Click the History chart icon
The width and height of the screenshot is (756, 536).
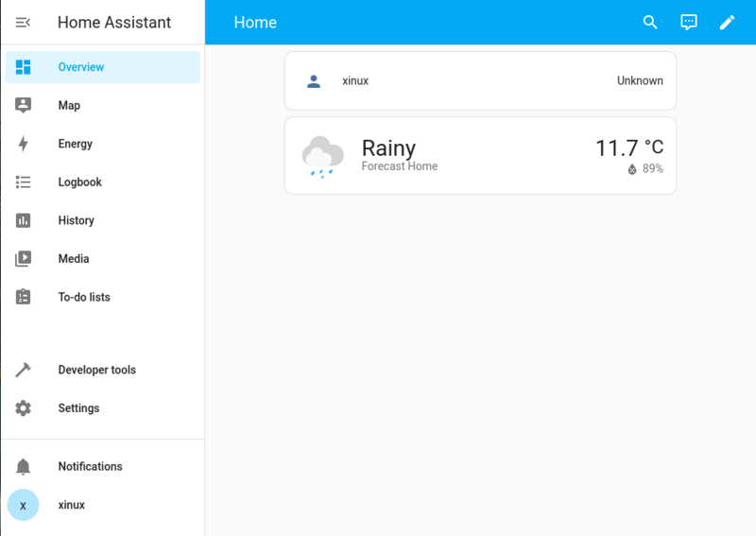(24, 220)
